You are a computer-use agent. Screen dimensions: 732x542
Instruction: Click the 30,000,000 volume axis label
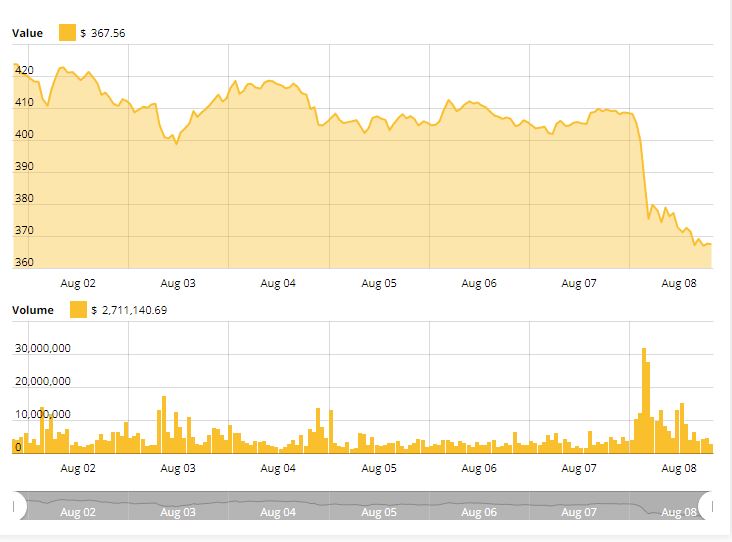[41, 350]
